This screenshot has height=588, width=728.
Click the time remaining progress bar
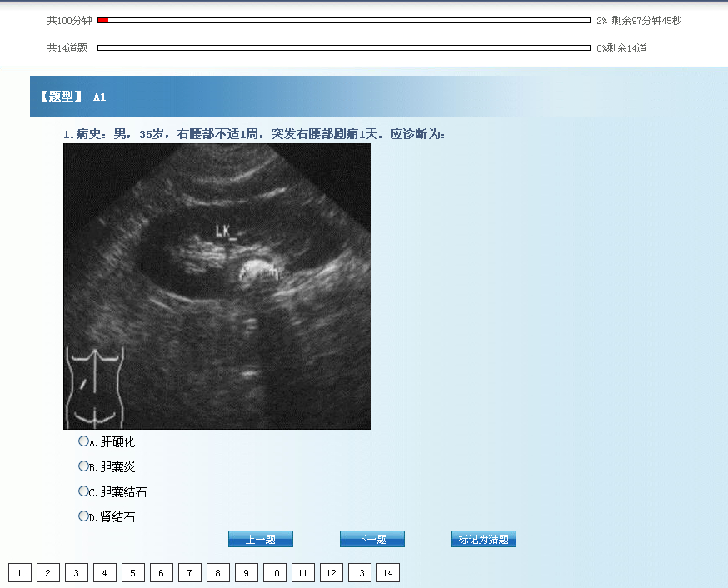(344, 21)
